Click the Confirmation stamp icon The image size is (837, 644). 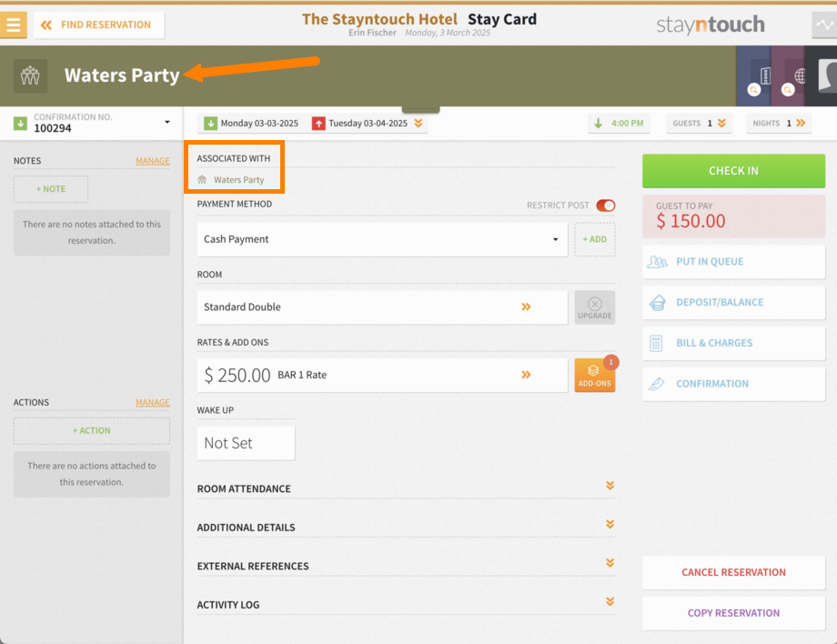coord(656,384)
